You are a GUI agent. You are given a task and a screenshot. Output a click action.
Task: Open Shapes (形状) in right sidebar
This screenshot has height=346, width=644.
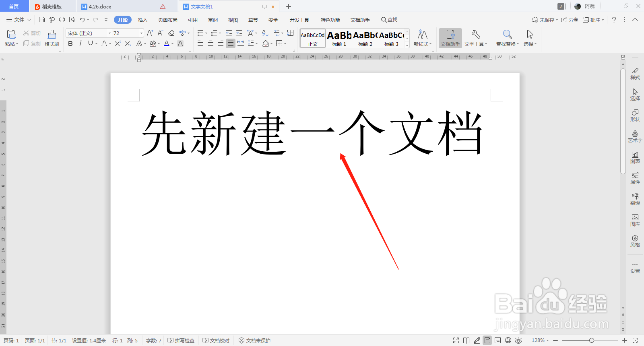click(635, 115)
